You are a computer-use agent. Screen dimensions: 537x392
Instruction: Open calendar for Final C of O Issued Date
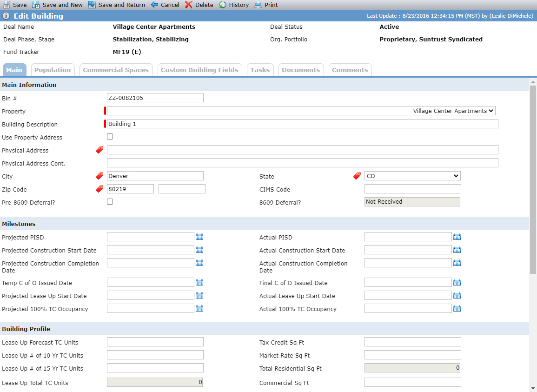coord(457,282)
